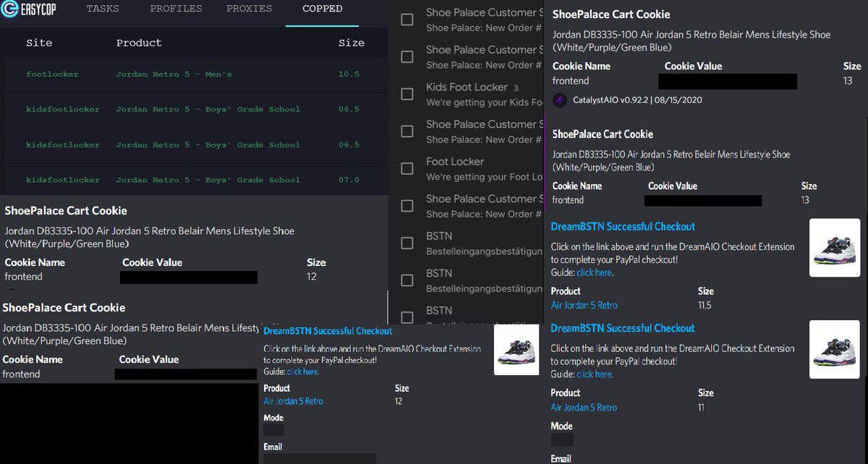The image size is (868, 464).
Task: Click the Size column header in EasyCop
Action: tap(352, 43)
